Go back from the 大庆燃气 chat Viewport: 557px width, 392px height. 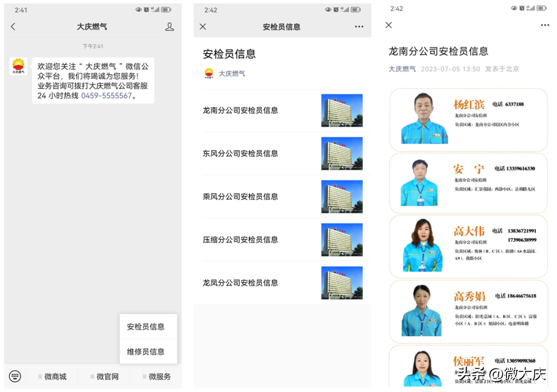click(13, 27)
